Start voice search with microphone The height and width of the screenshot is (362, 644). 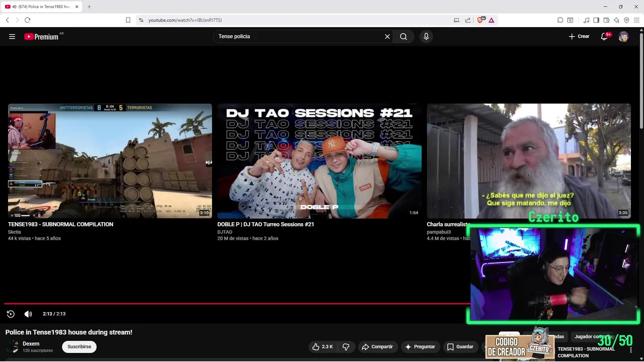(426, 36)
